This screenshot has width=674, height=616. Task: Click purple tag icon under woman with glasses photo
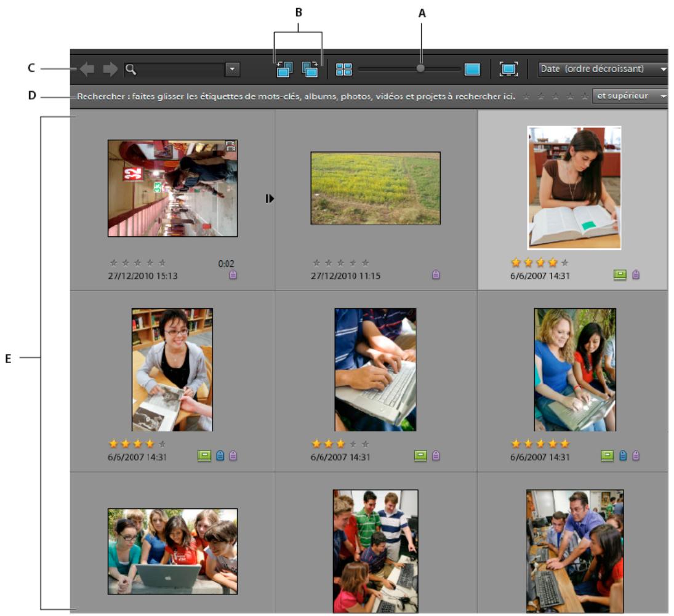pyautogui.click(x=233, y=455)
